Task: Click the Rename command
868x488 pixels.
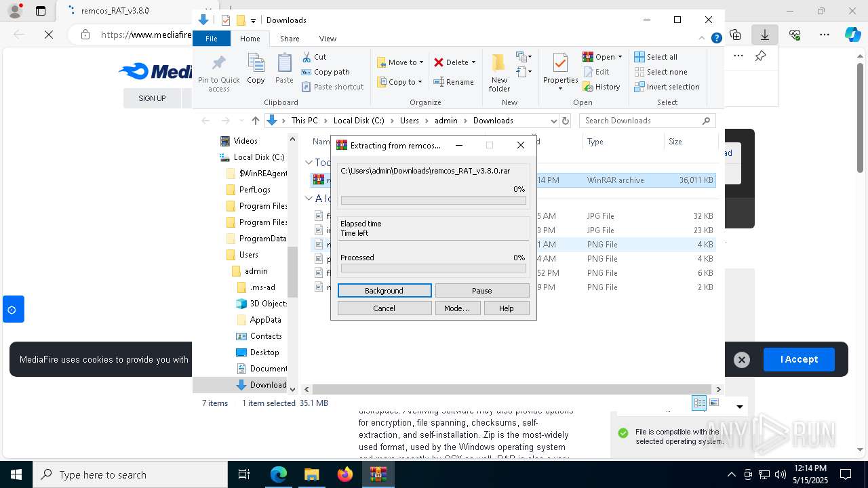Action: click(454, 82)
